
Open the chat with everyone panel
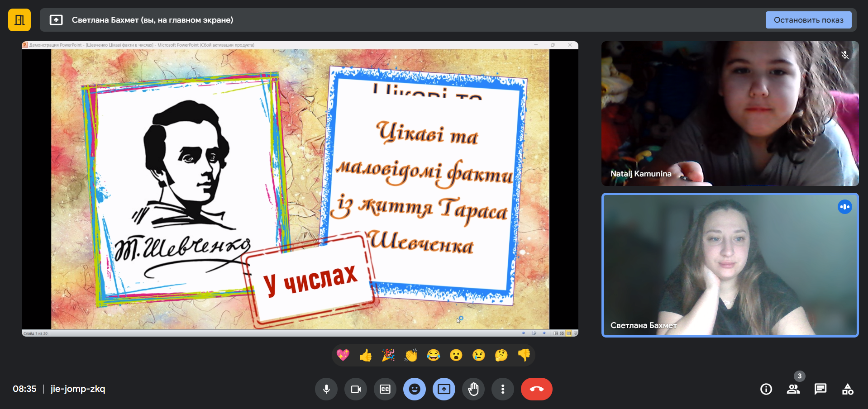coord(820,389)
